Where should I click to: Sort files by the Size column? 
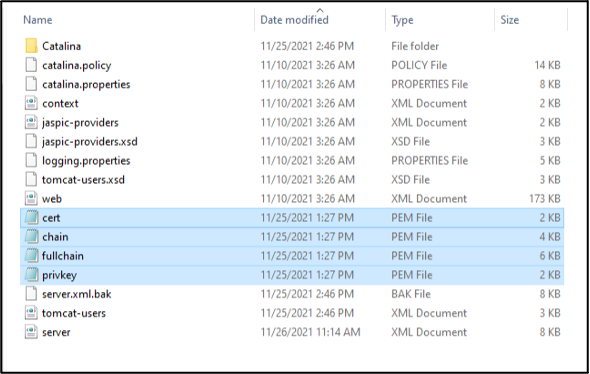509,20
